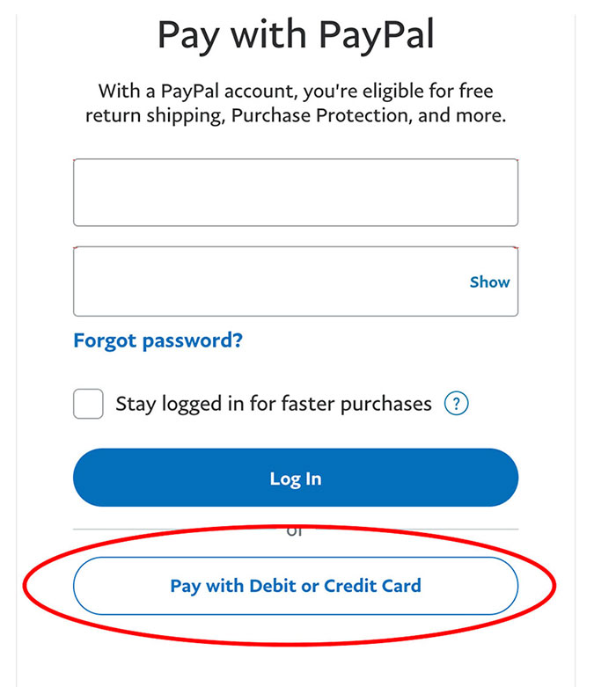616x687 pixels.
Task: Focus the email input field
Action: 296,193
